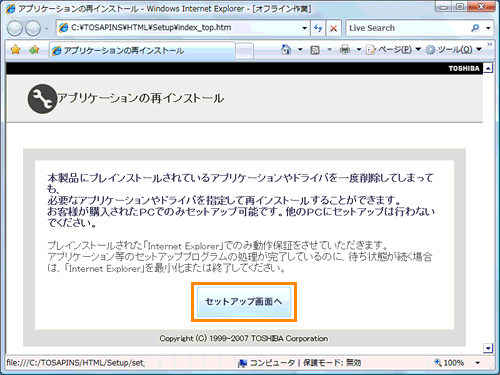Click the Add to Favorites icon
500x375 pixels.
[x=34, y=50]
